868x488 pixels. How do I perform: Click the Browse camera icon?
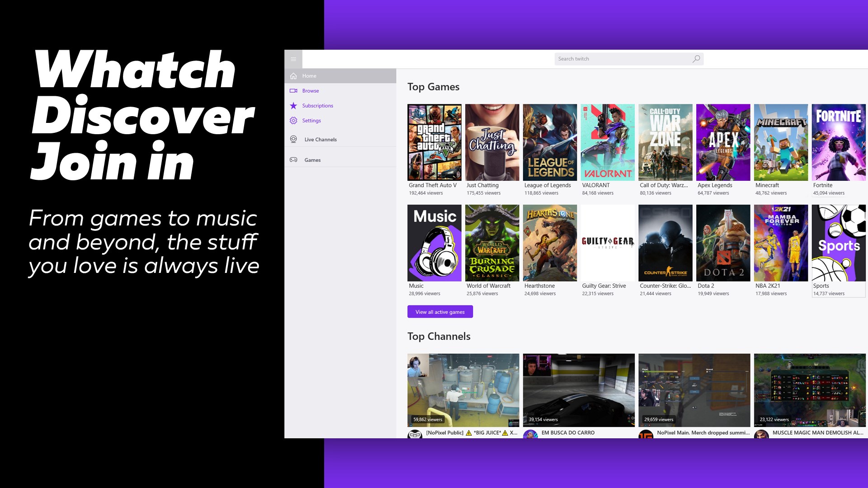293,91
